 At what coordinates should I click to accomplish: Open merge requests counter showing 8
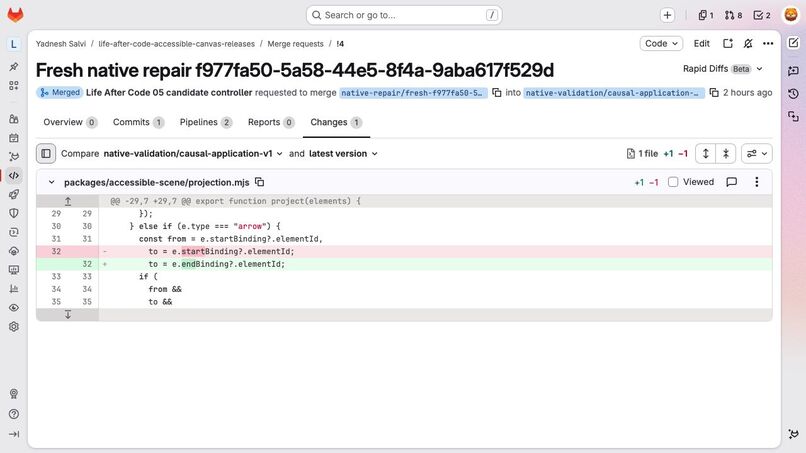734,15
